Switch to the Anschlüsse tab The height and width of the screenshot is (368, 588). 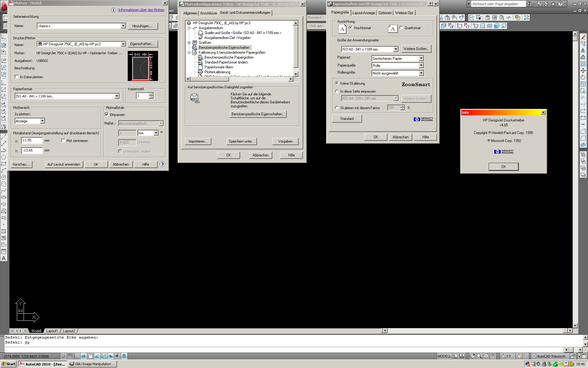[x=209, y=13]
